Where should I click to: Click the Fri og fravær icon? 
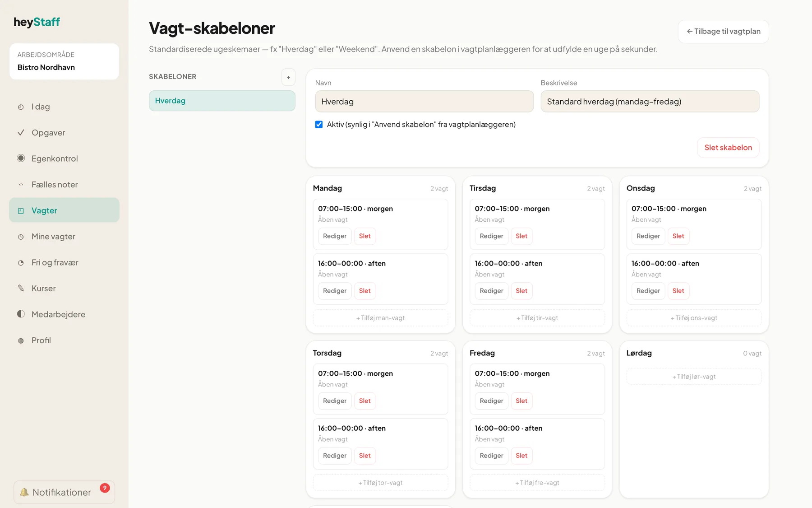tap(21, 262)
